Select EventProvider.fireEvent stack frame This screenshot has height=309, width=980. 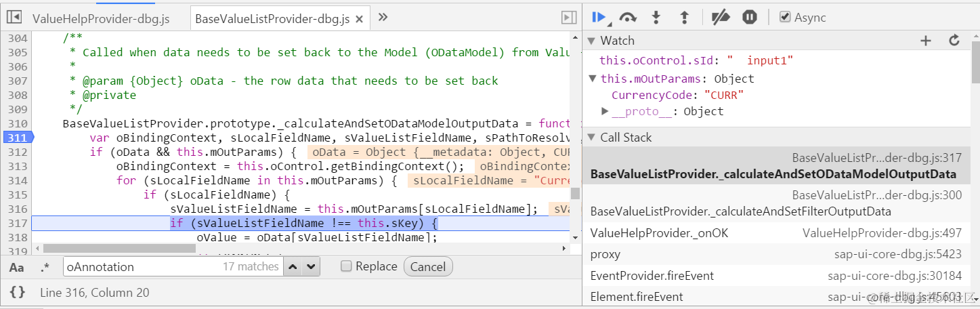(x=776, y=276)
